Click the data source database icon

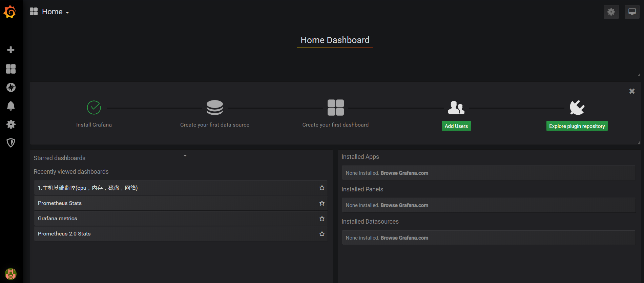[x=215, y=108]
